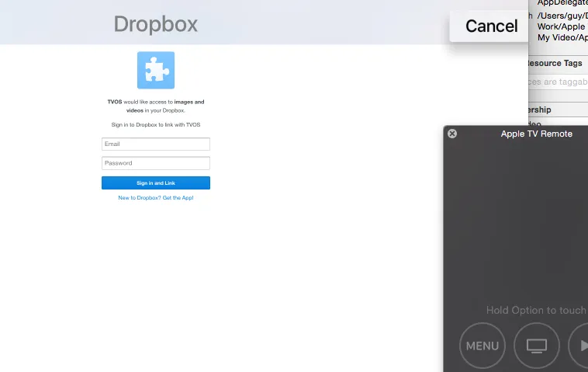Click the Dropbox title heading
588x372 pixels.
(x=156, y=24)
